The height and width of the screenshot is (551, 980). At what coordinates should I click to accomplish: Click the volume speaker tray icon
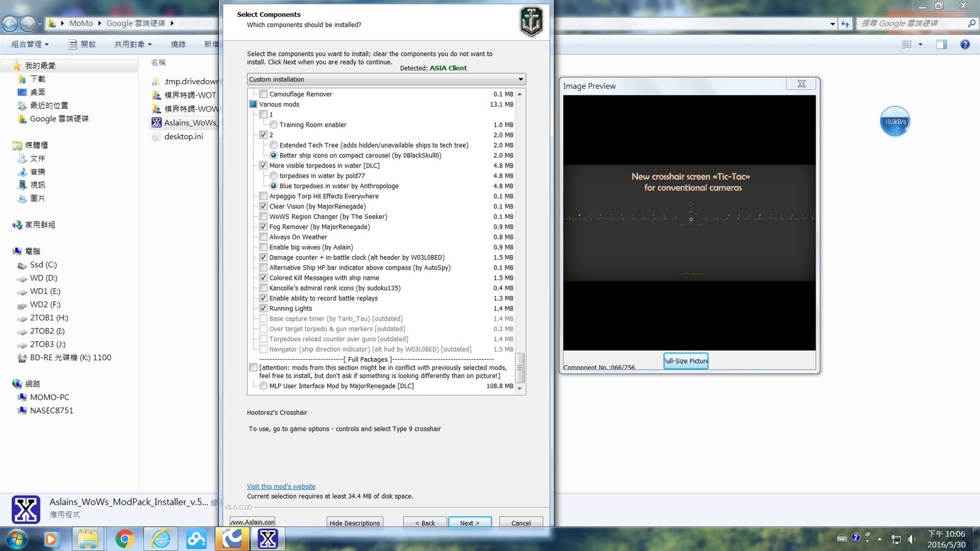(912, 539)
